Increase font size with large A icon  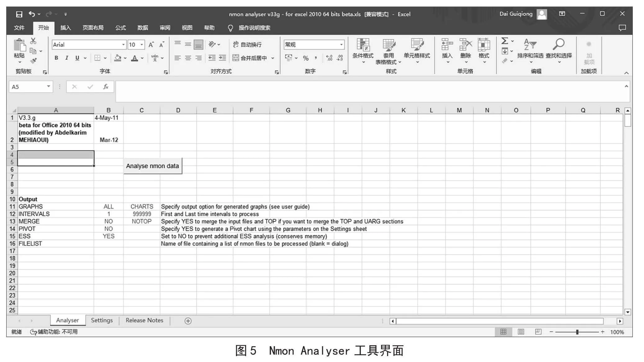coord(151,45)
